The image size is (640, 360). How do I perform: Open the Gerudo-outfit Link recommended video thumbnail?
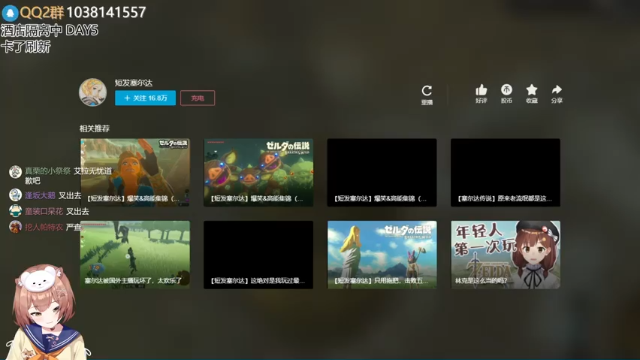click(135, 172)
